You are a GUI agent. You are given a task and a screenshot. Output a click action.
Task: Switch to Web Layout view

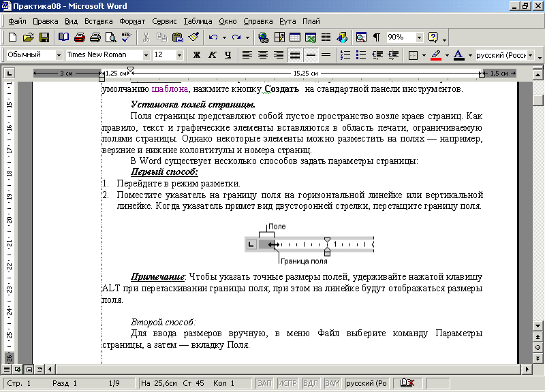[18, 369]
